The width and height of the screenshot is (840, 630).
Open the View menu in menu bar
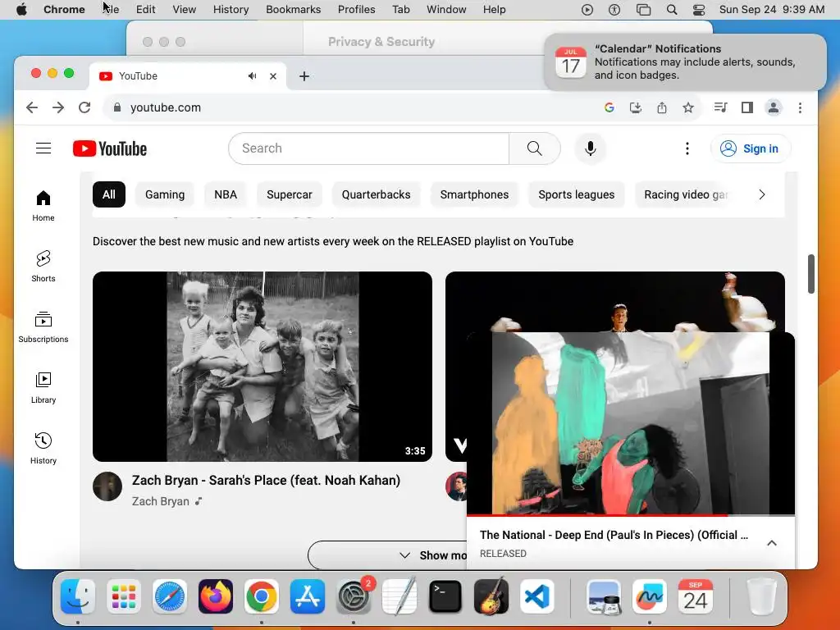pos(185,10)
